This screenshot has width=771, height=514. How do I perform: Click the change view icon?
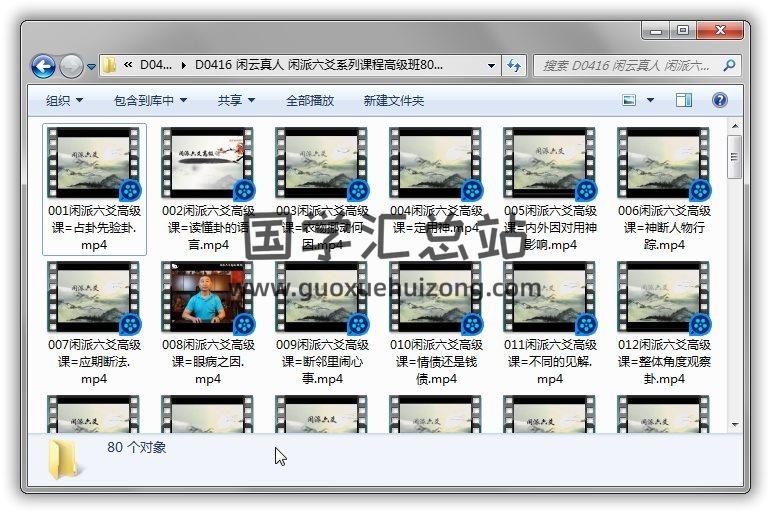pos(630,100)
